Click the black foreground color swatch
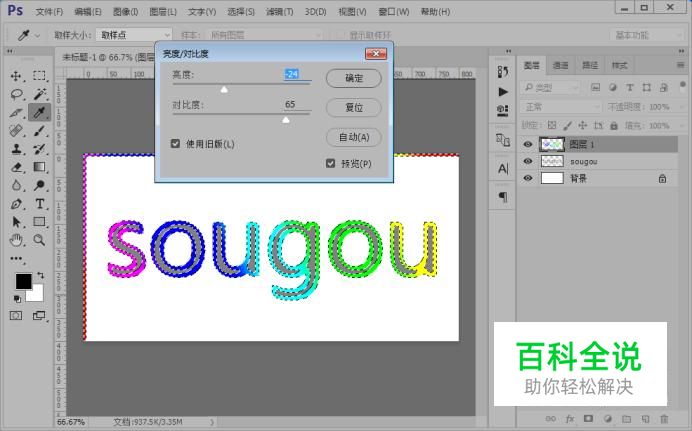 23,281
